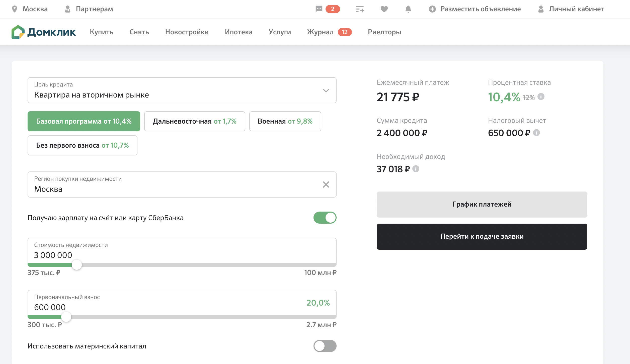Click the red badge showing 2 messages
The image size is (630, 364).
(x=333, y=9)
